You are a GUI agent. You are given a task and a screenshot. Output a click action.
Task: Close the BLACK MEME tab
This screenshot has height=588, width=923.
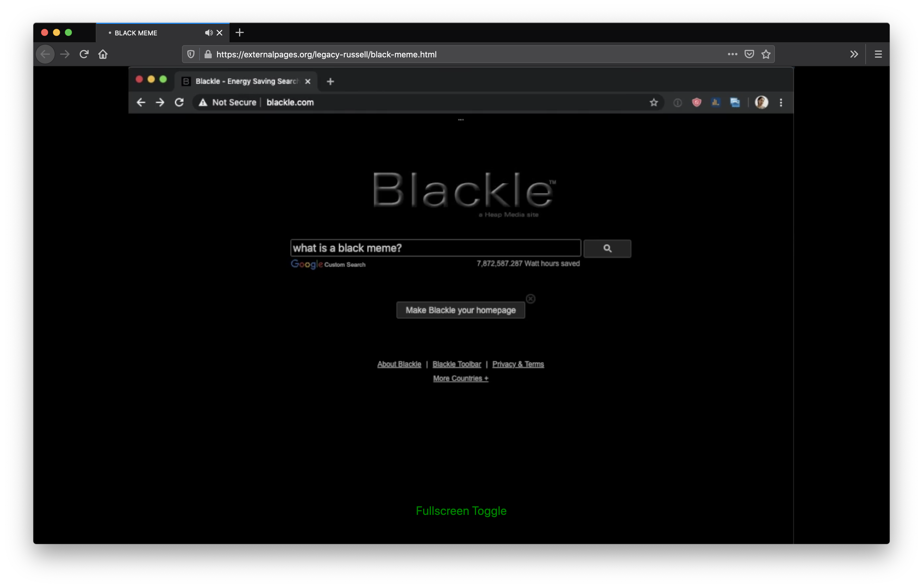pyautogui.click(x=220, y=33)
